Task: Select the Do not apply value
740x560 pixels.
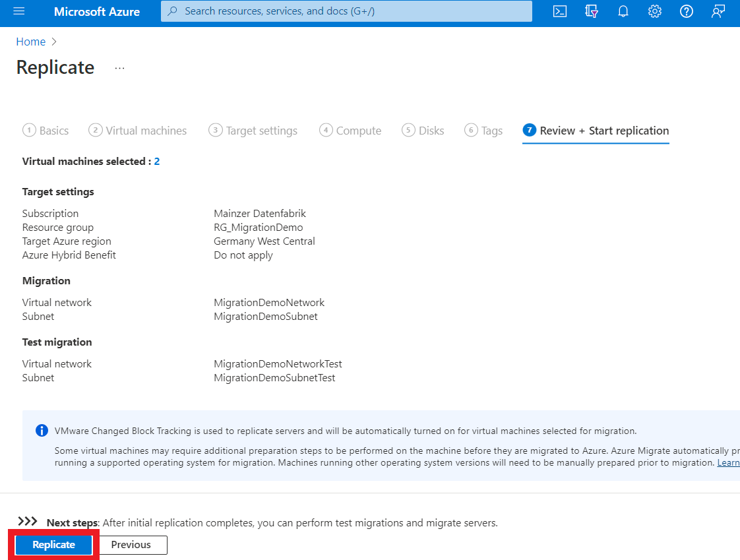Action: (243, 255)
